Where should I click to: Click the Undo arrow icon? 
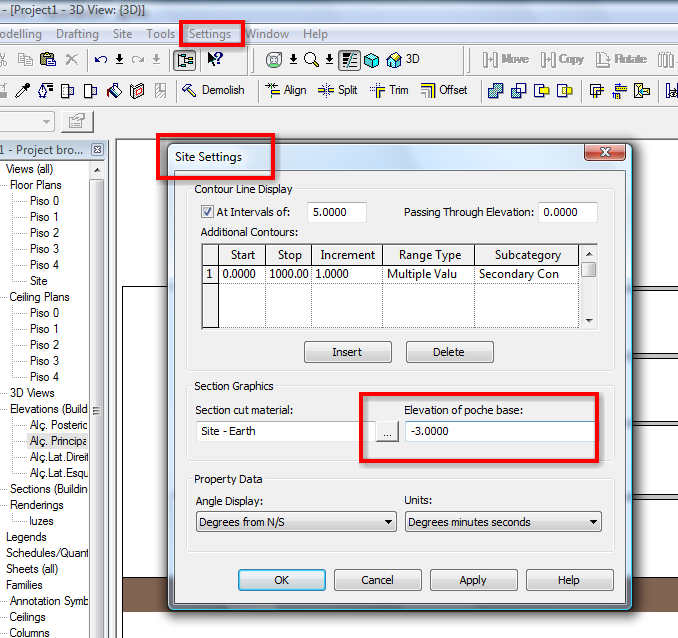[101, 60]
